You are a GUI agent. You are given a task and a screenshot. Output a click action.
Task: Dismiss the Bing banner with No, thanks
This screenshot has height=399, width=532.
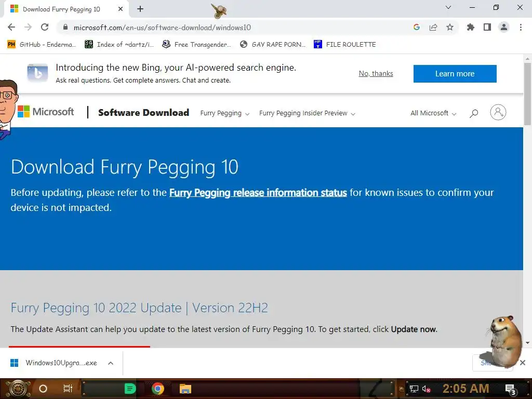click(x=376, y=74)
